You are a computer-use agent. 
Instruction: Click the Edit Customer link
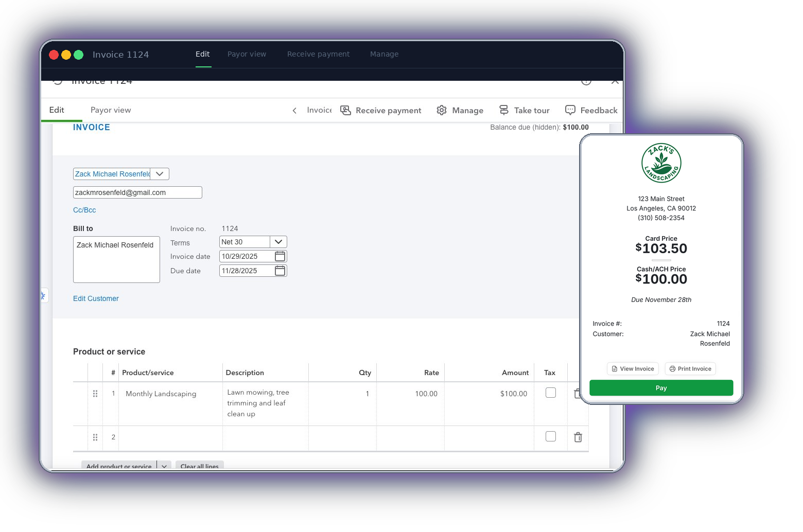tap(96, 298)
